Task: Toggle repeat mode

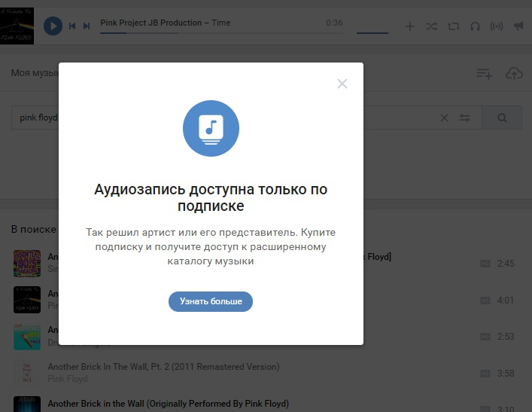Action: (453, 26)
